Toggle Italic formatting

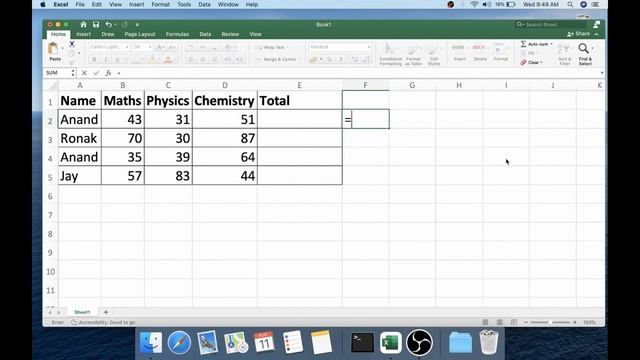(106, 60)
